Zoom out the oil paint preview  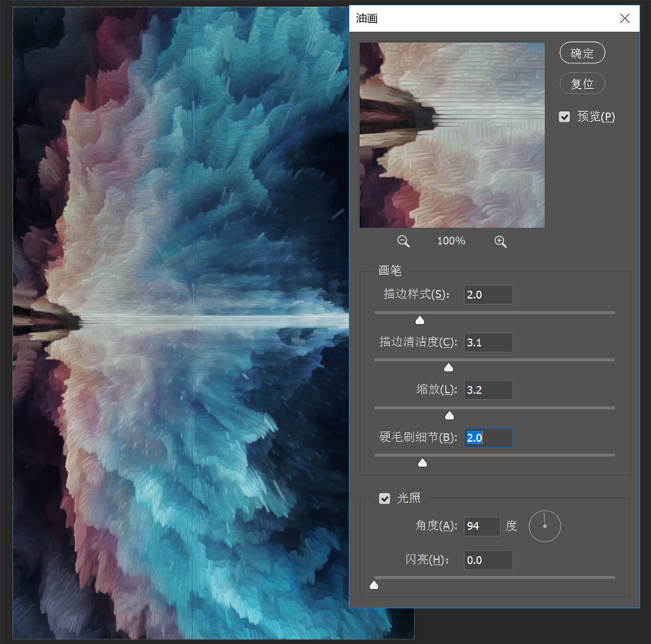pos(403,241)
